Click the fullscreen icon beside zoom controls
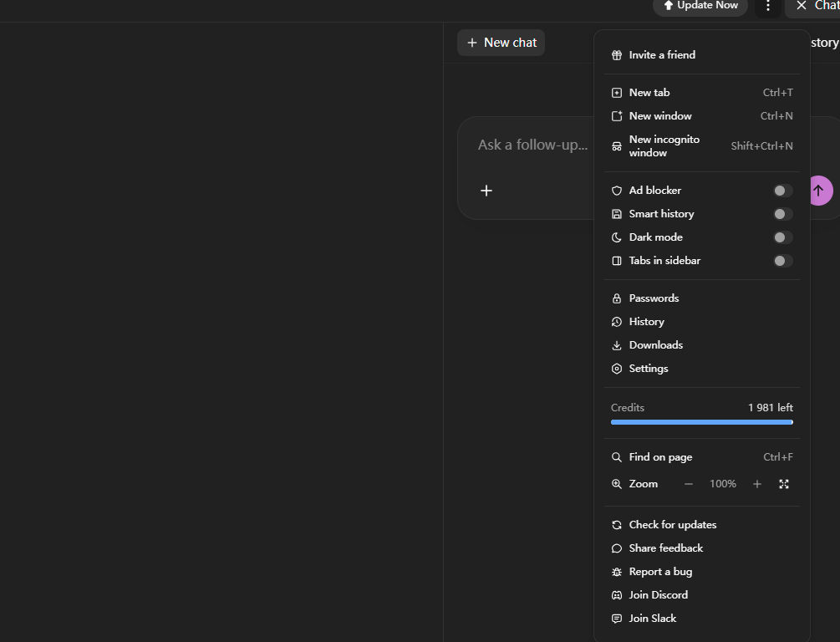Screen dimensions: 840x642 coord(784,484)
